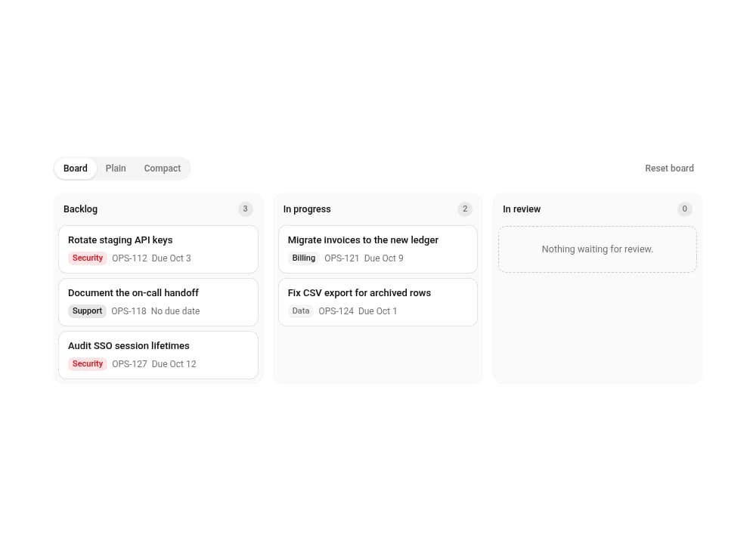The height and width of the screenshot is (544, 756).
Task: Click the Backlog count badge 3
Action: click(246, 209)
